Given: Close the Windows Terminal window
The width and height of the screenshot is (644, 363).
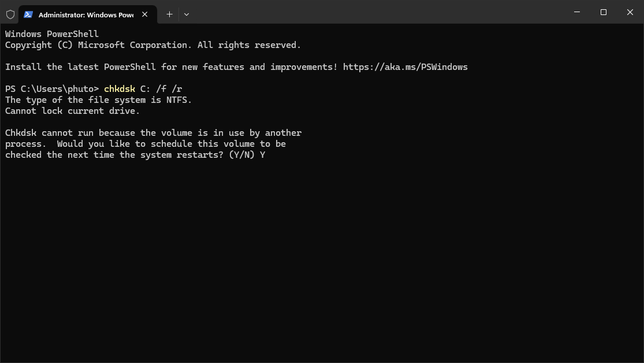Looking at the screenshot, I should [630, 12].
